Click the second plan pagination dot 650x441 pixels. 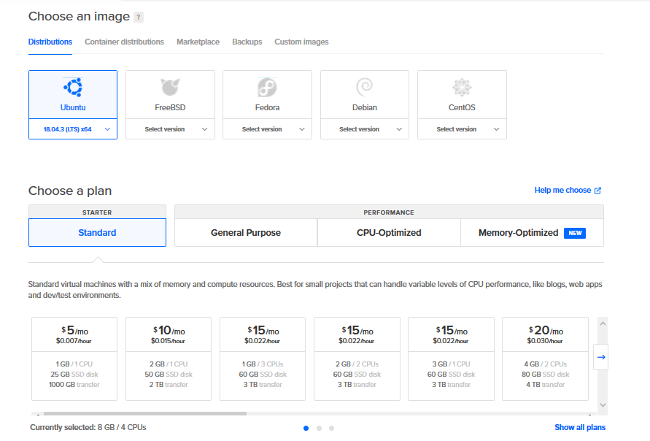point(319,428)
